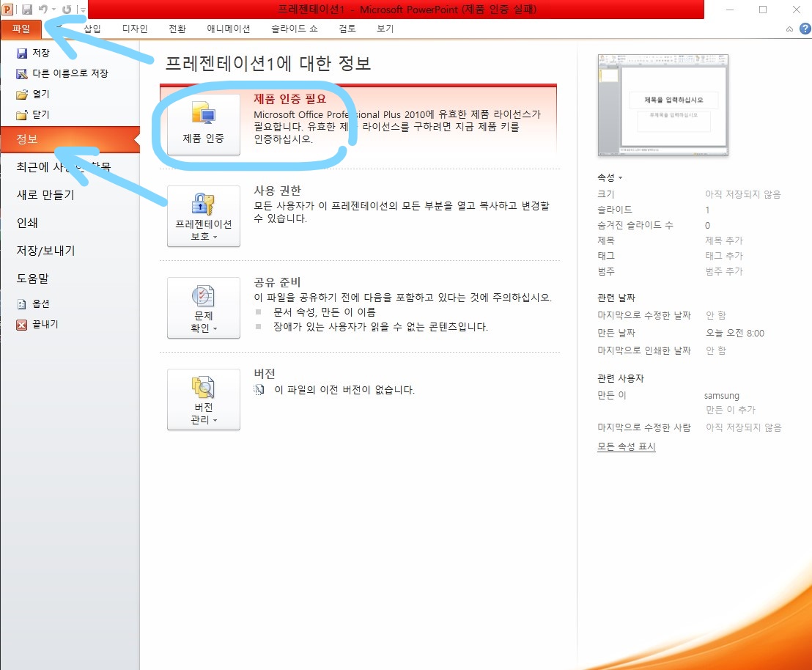
Task: Open the 저장/보내기 section
Action: pyautogui.click(x=45, y=251)
